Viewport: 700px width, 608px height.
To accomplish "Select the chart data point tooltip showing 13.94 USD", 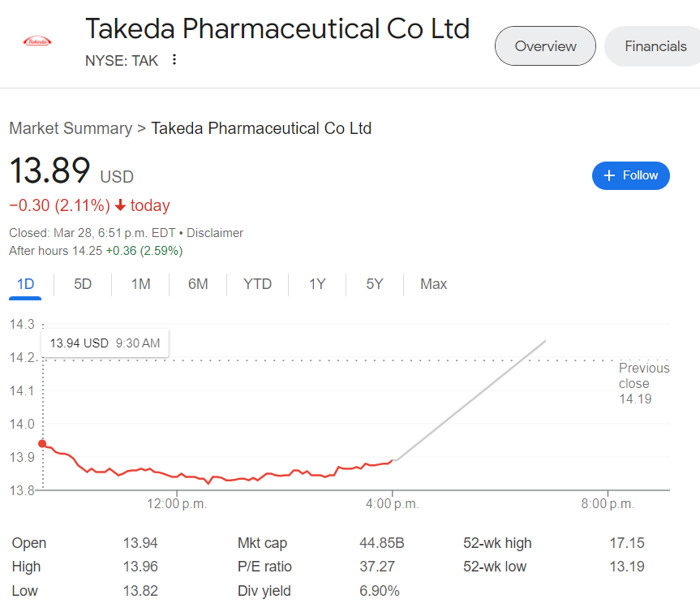I will [104, 343].
